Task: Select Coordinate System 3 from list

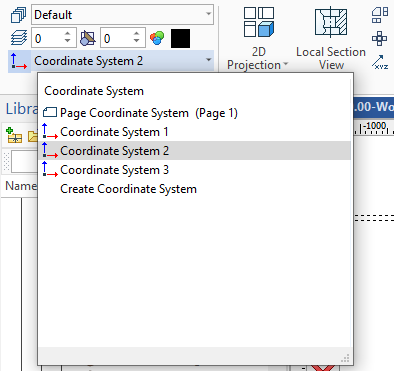Action: pyautogui.click(x=195, y=170)
